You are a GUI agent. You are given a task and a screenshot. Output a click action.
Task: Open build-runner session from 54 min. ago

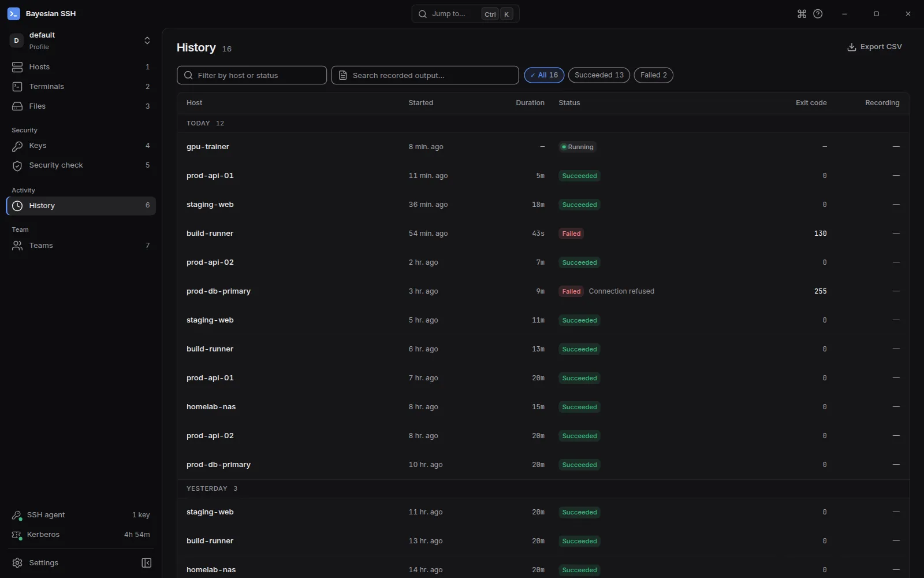click(543, 234)
